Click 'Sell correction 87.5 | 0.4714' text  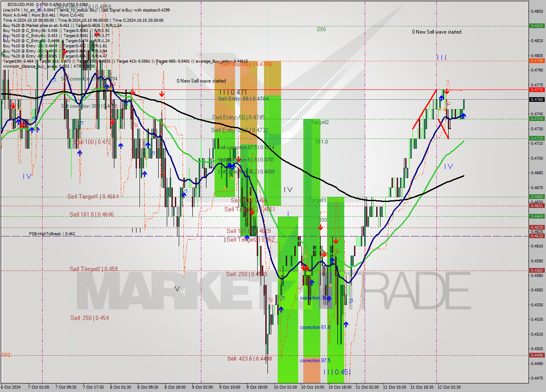click(x=246, y=147)
